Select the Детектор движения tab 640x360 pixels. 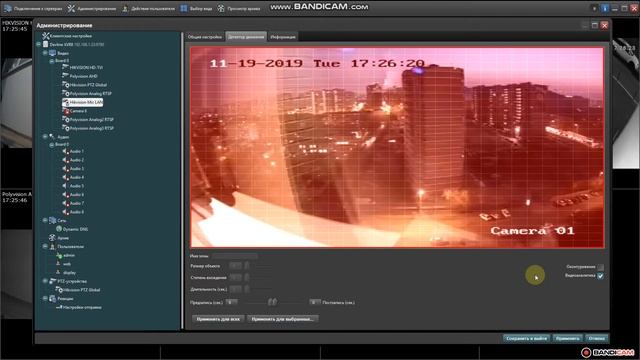(246, 37)
